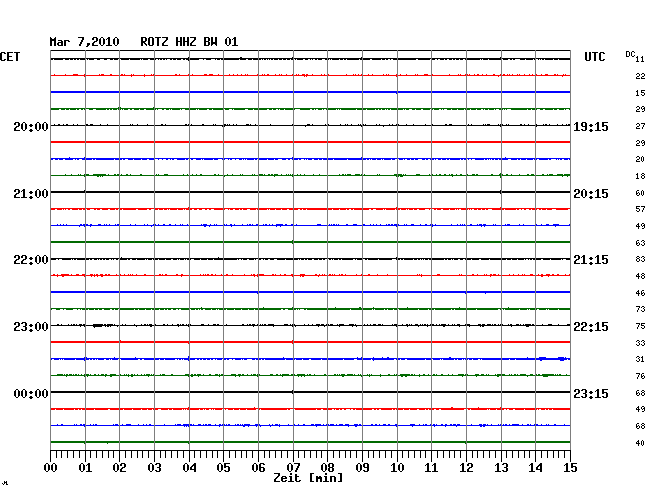Click the "19:15" UTC time label

pos(591,126)
